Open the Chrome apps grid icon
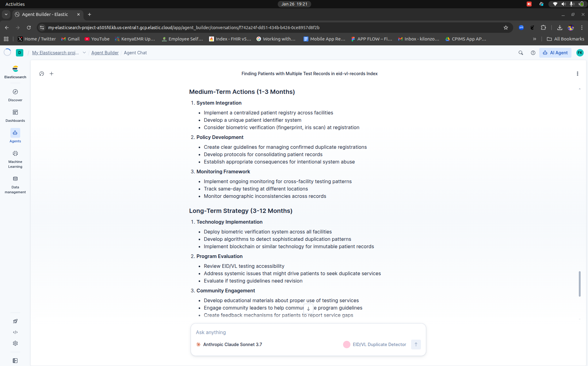This screenshot has width=588, height=366. coord(6,39)
